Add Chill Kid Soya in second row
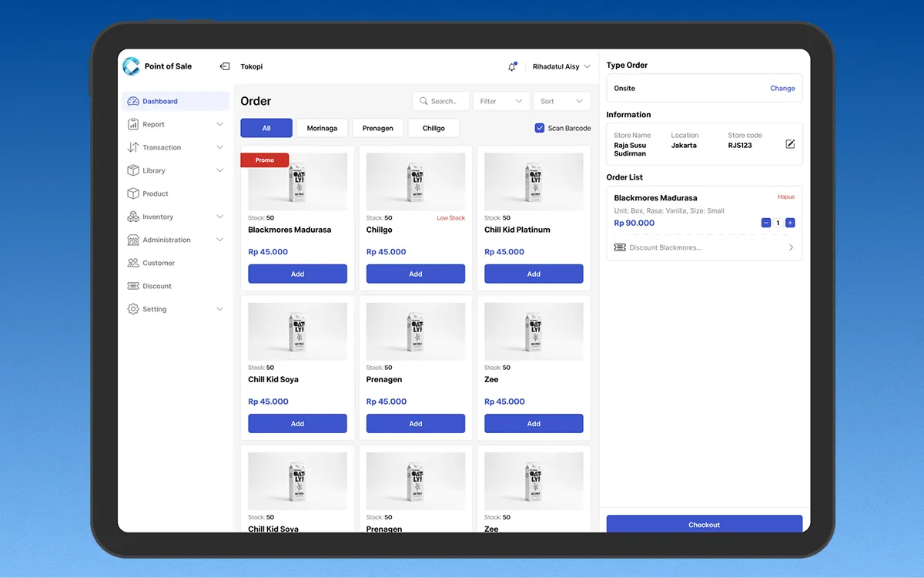Viewport: 924px width, 578px height. pyautogui.click(x=297, y=423)
